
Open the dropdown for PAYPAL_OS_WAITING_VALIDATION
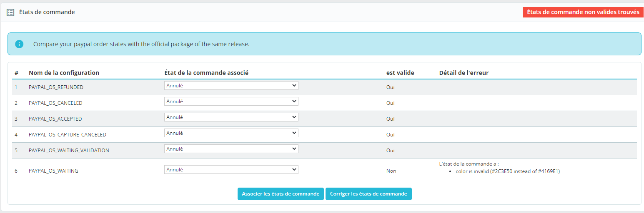click(231, 149)
